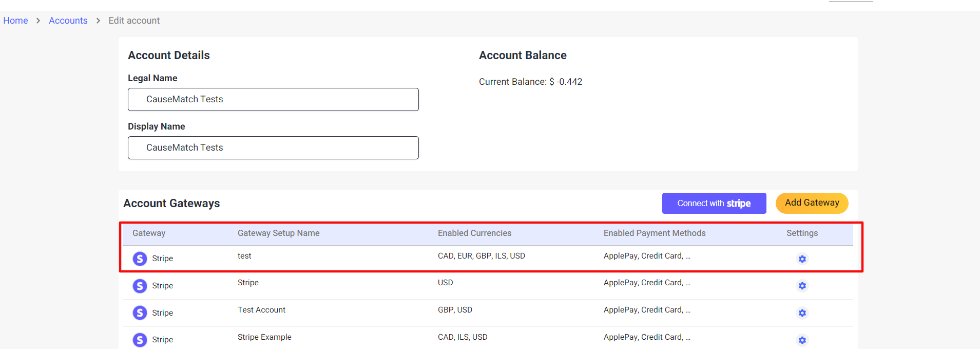This screenshot has height=349, width=980.
Task: Click currencies 'CAD, ILS, USD' cell
Action: coord(463,337)
